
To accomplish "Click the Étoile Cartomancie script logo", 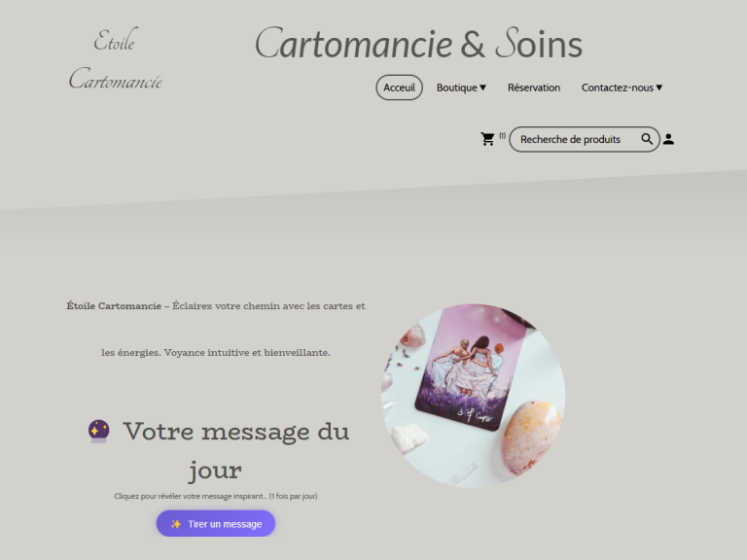I will click(116, 59).
